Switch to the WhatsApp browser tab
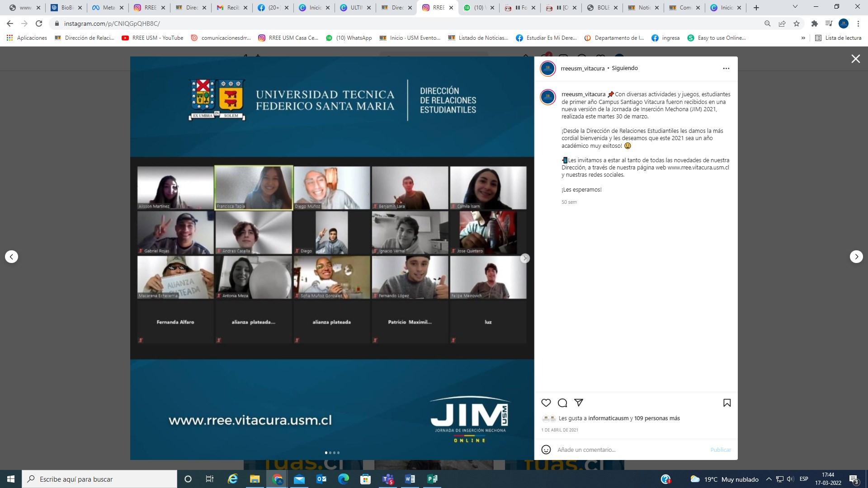The image size is (868, 488). click(x=478, y=8)
